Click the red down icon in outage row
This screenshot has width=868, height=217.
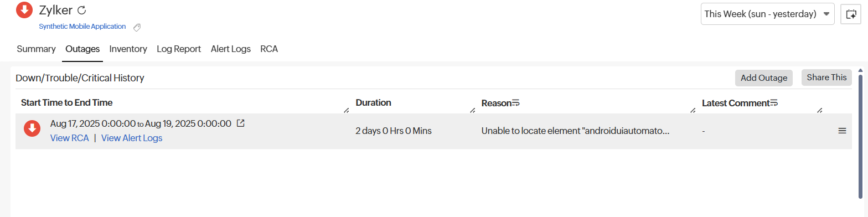click(32, 128)
